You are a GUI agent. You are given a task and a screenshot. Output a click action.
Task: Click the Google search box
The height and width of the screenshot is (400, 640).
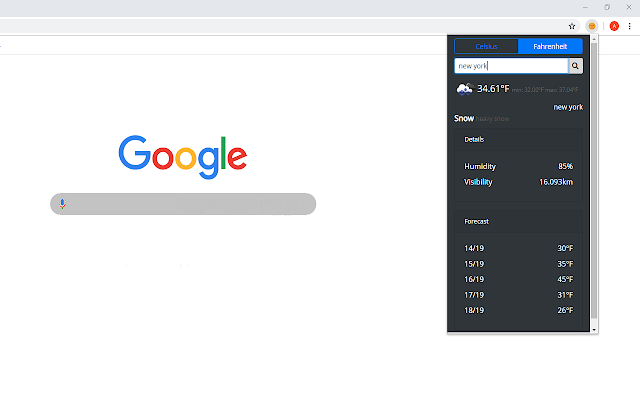coord(183,204)
